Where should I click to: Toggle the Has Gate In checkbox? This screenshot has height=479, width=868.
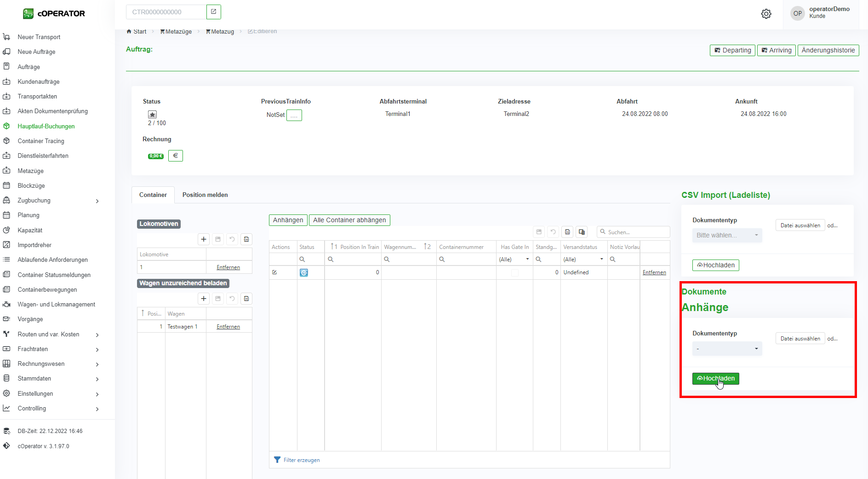pos(514,272)
